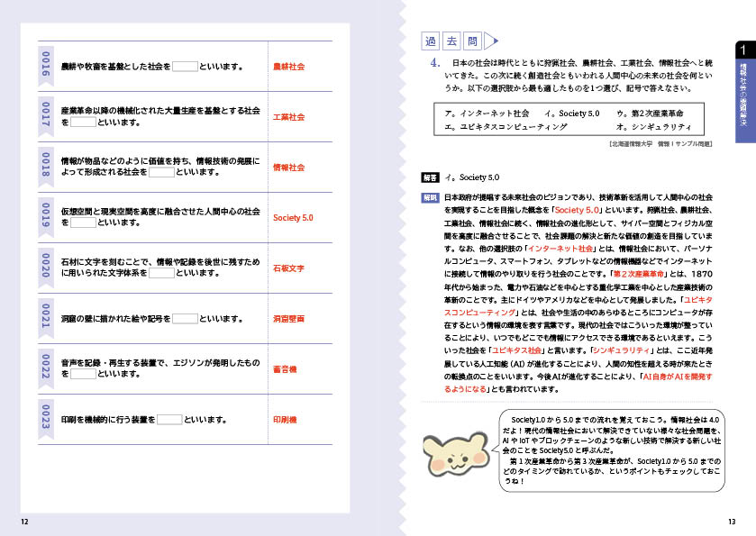Click the 去 character box in the heading
The width and height of the screenshot is (756, 536).
451,41
